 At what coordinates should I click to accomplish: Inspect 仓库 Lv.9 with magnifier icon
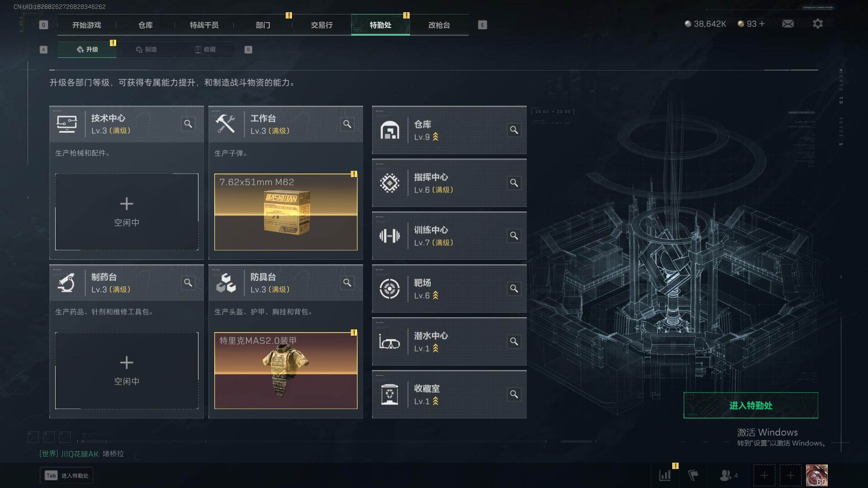pyautogui.click(x=514, y=130)
